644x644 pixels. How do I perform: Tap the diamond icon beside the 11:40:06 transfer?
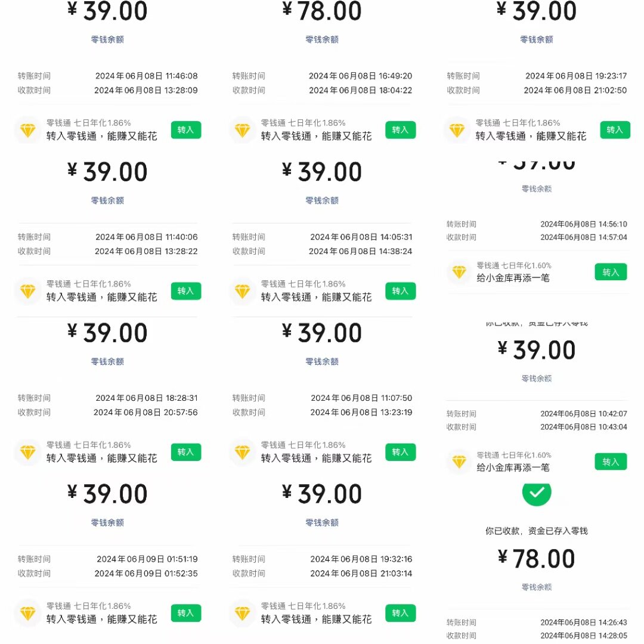point(28,292)
